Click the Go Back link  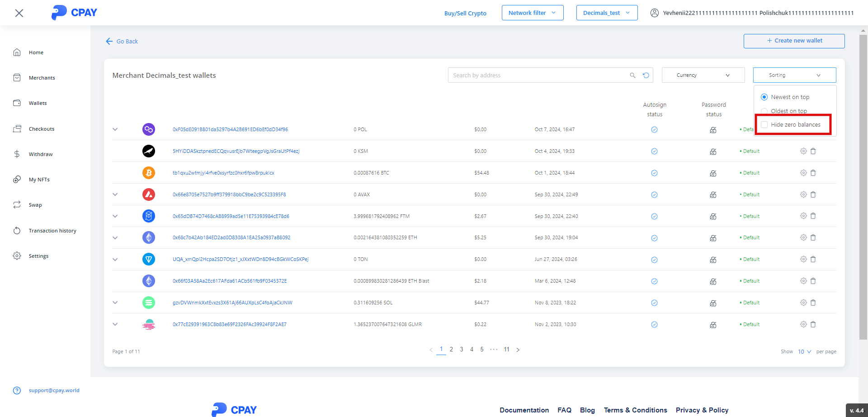click(122, 41)
